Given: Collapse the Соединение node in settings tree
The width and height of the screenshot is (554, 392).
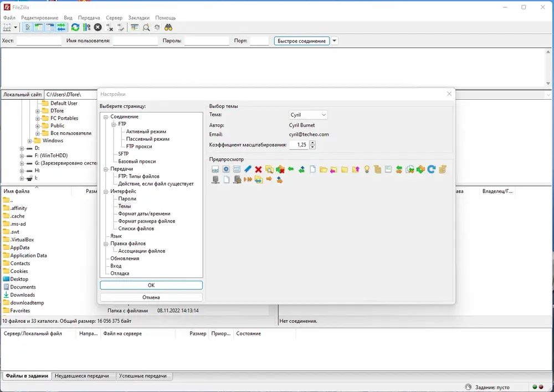Looking at the screenshot, I should (106, 116).
